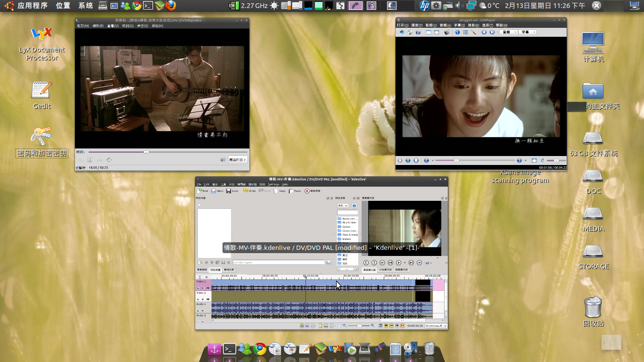The height and width of the screenshot is (362, 644).
Task: Click the open disc icon in SMPlayer toolbar
Action: (410, 32)
